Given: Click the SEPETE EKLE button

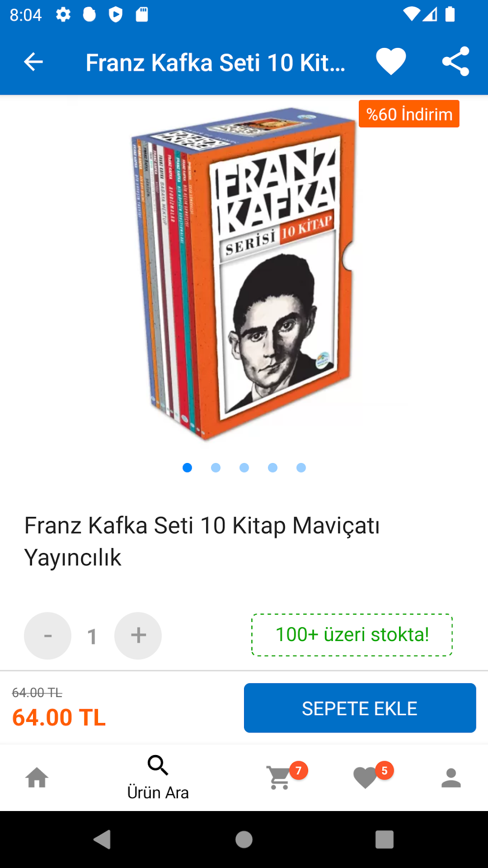Looking at the screenshot, I should pos(360,708).
